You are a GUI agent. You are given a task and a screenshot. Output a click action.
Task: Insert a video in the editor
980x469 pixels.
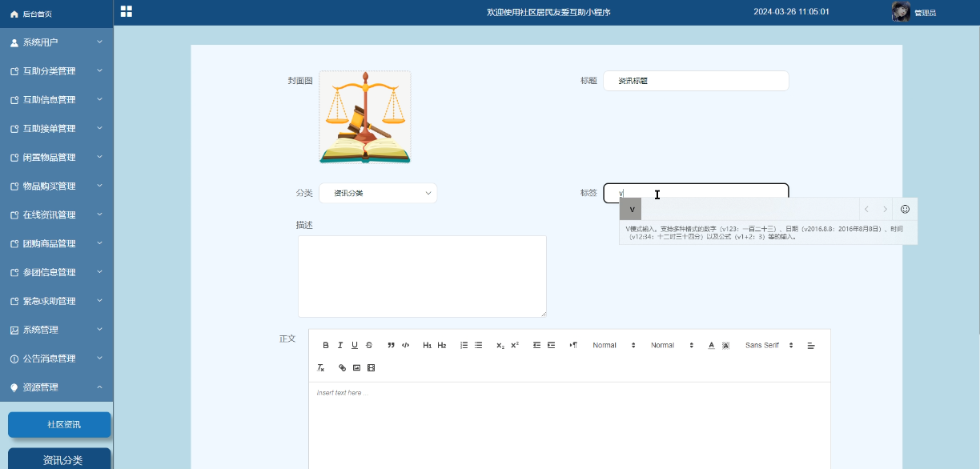coord(372,367)
